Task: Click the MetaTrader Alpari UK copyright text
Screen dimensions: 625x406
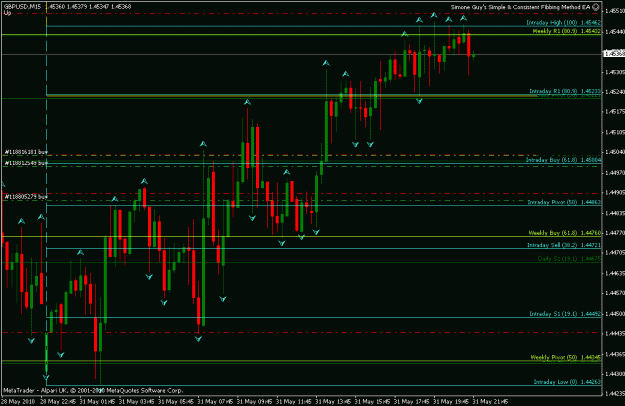Action: tap(93, 390)
